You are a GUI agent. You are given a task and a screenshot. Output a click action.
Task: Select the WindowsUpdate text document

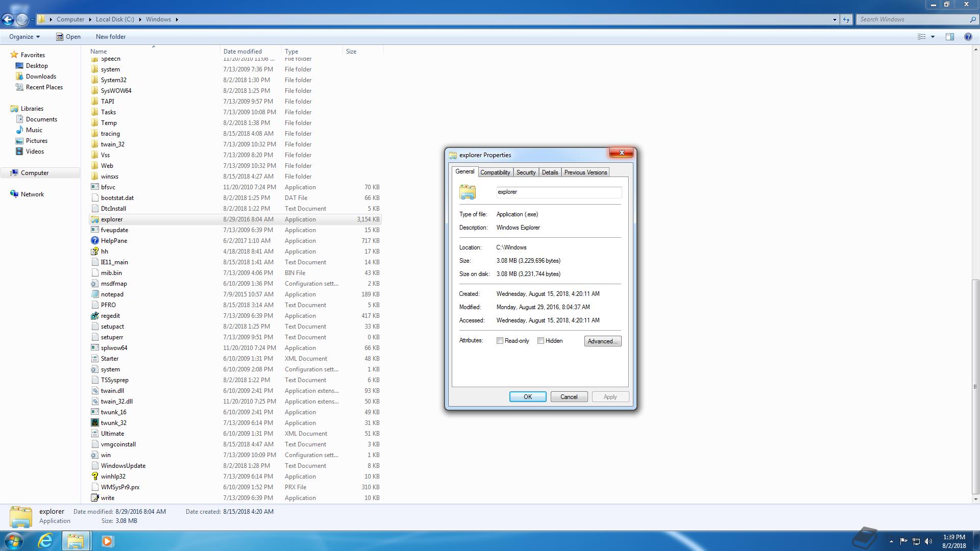235,466
